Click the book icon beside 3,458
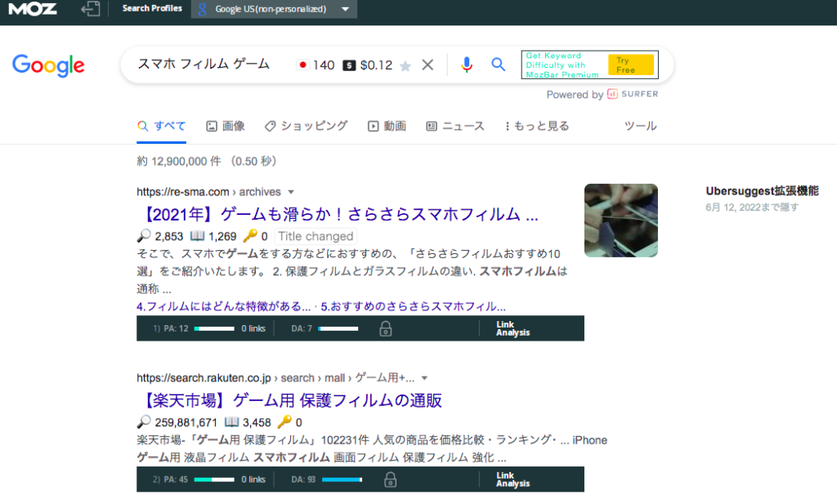 231,421
